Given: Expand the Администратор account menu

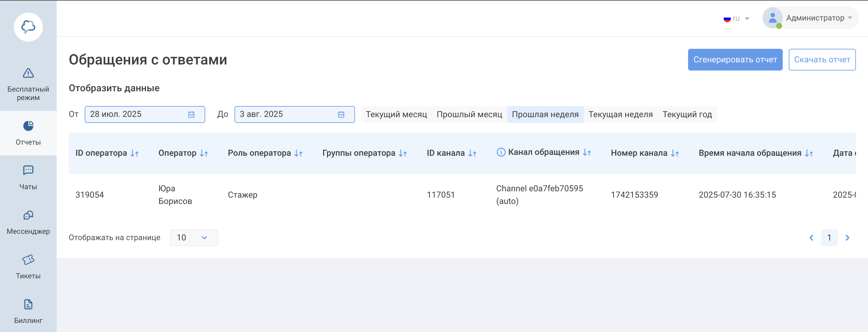Looking at the screenshot, I should coord(811,18).
